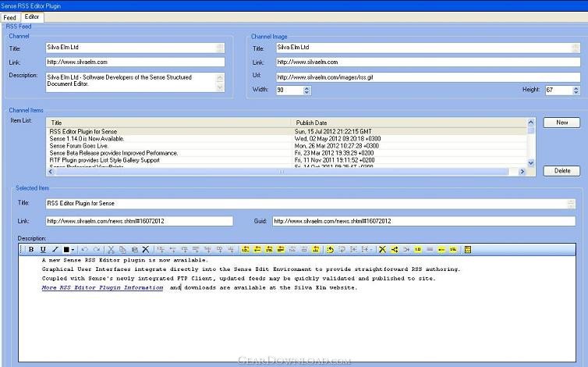Toggle bold formatting in description toolbar
The width and height of the screenshot is (588, 367).
point(31,249)
